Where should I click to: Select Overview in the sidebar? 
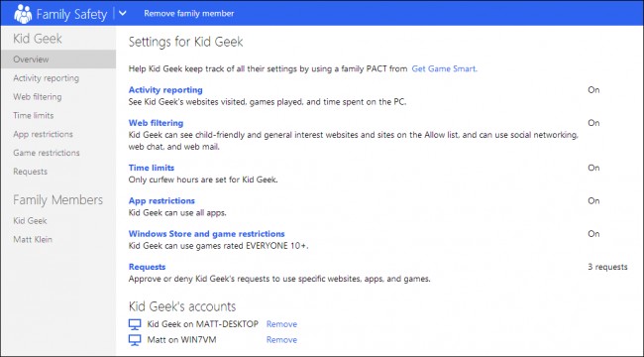(x=58, y=59)
